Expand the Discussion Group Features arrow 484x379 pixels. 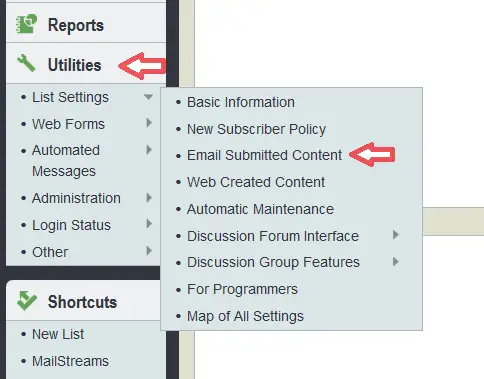click(x=396, y=262)
